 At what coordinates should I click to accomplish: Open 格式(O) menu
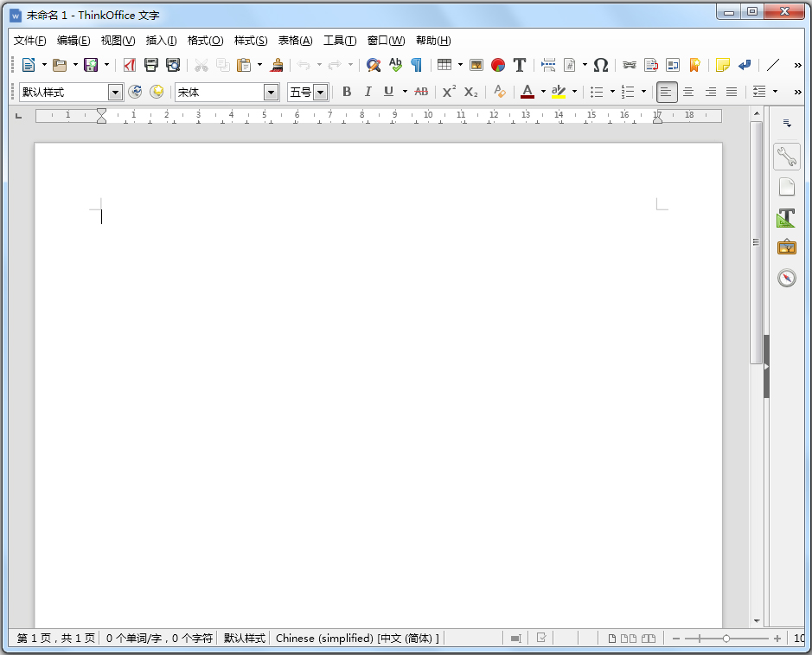tap(206, 41)
